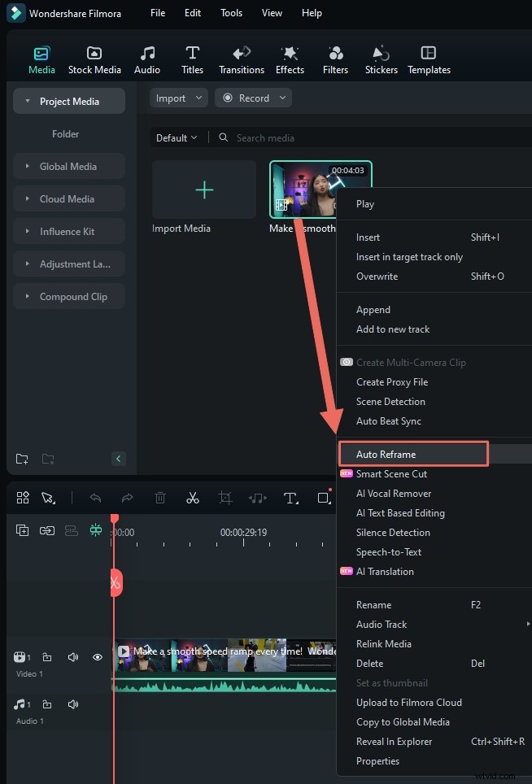532x784 pixels.
Task: Click the scissors split tool in timeline toolbar
Action: [193, 498]
